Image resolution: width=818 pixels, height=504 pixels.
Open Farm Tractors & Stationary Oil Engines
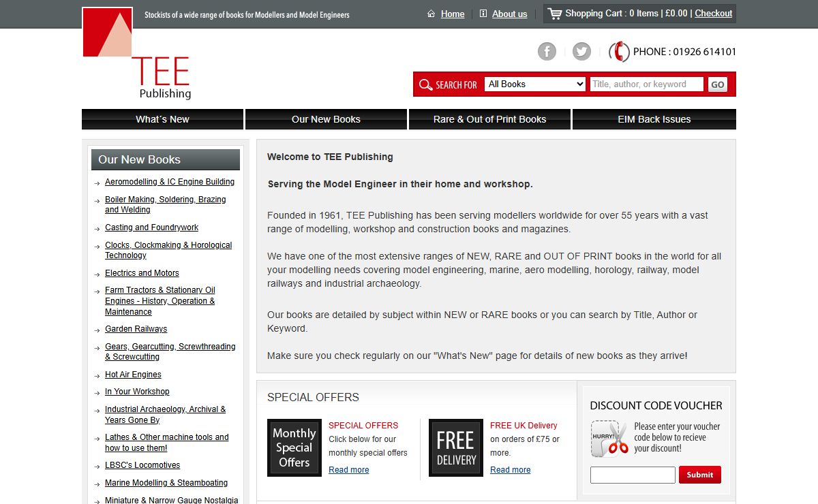coord(160,301)
